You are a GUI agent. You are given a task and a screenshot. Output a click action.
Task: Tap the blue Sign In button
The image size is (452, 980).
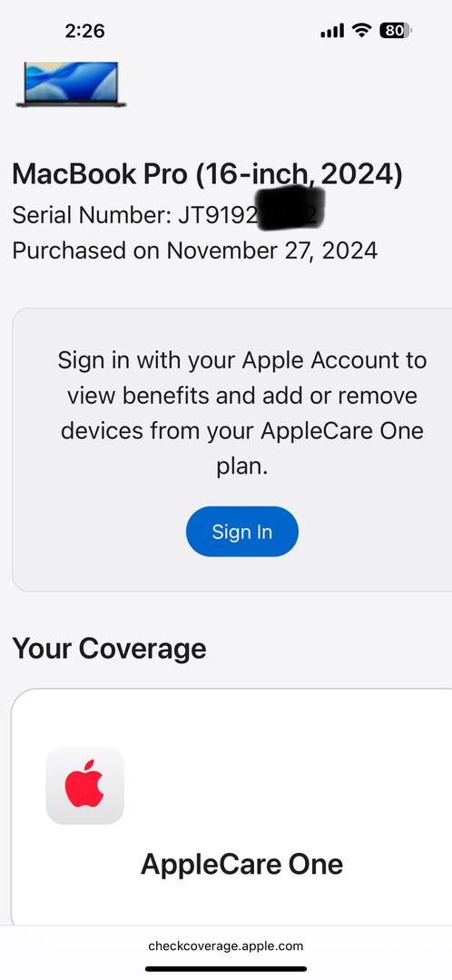coord(242,531)
